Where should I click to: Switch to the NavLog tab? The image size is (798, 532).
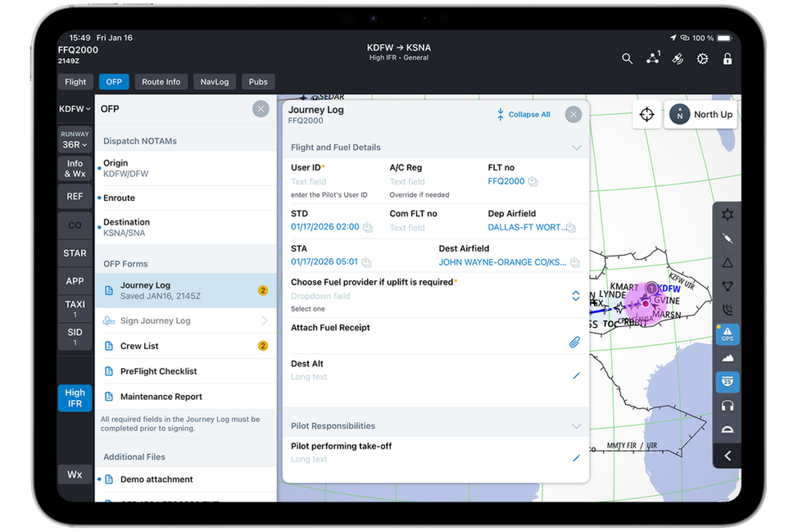214,82
